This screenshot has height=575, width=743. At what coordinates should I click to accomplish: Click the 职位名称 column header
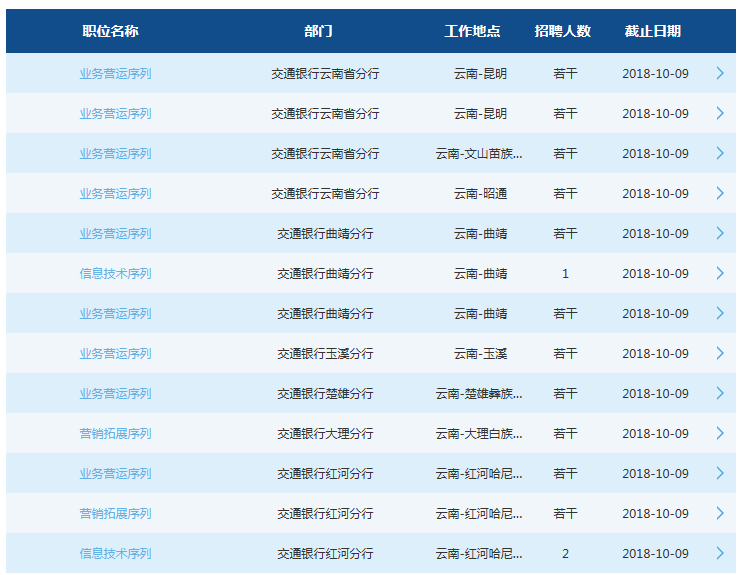(x=110, y=31)
